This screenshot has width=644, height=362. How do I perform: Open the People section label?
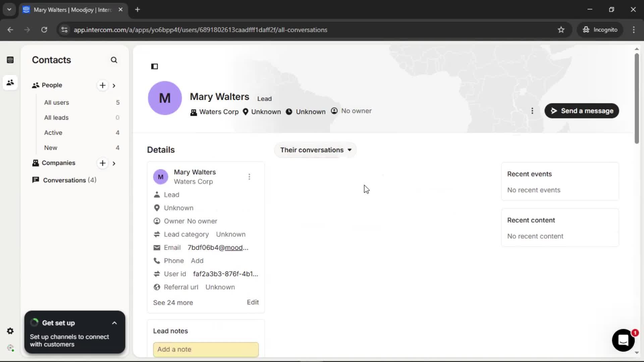(52, 85)
